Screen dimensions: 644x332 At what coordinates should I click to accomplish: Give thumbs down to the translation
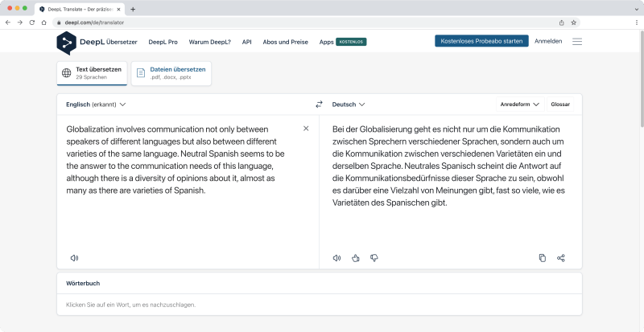tap(374, 258)
